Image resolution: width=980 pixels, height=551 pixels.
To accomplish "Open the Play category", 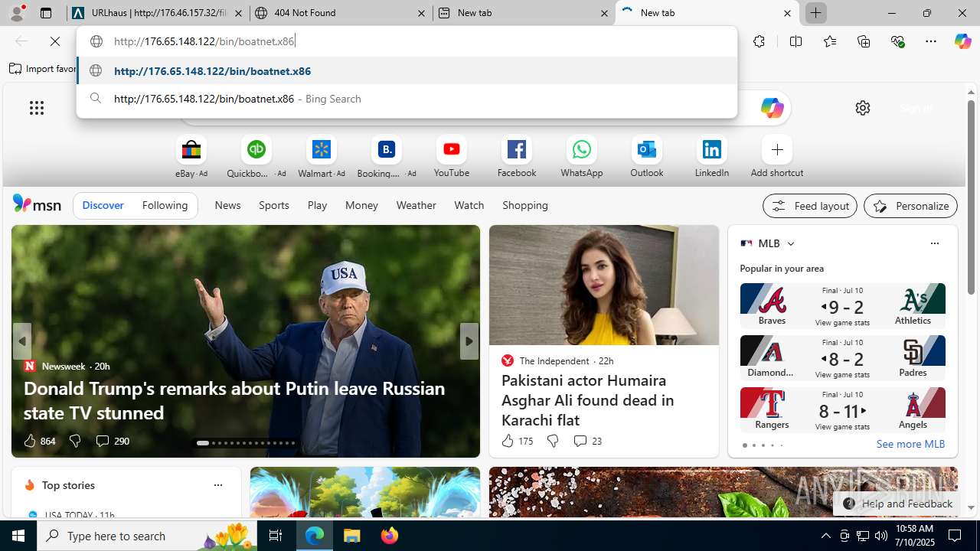I will [317, 205].
